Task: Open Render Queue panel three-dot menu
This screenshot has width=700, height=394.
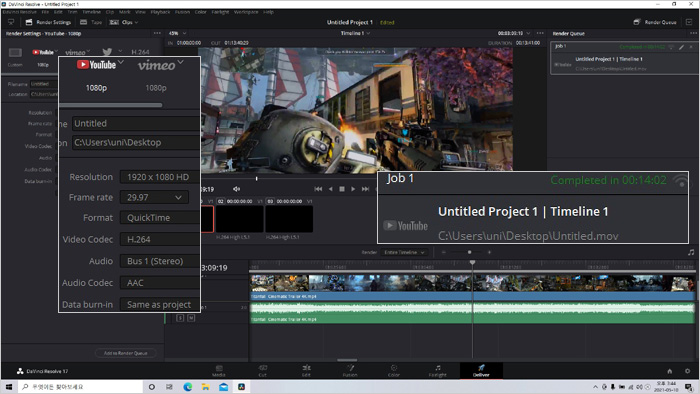Action: 693,33
